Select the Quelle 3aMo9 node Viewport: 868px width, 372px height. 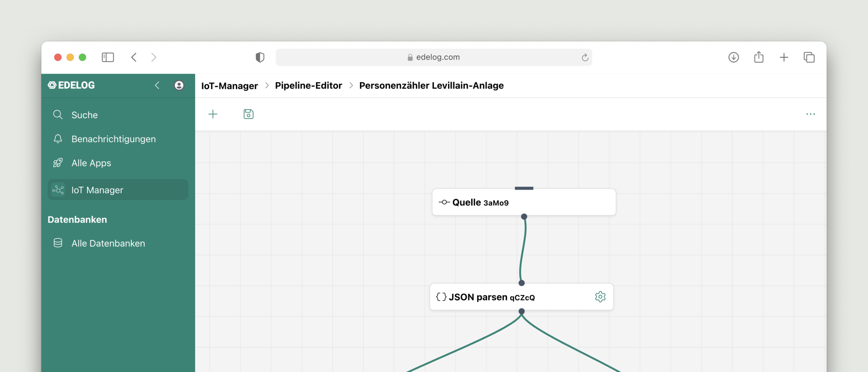524,202
